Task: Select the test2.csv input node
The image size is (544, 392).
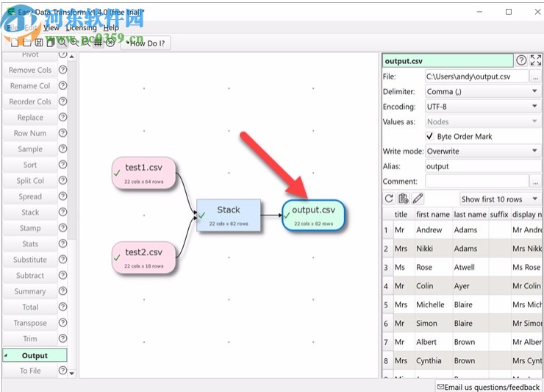Action: tap(143, 257)
